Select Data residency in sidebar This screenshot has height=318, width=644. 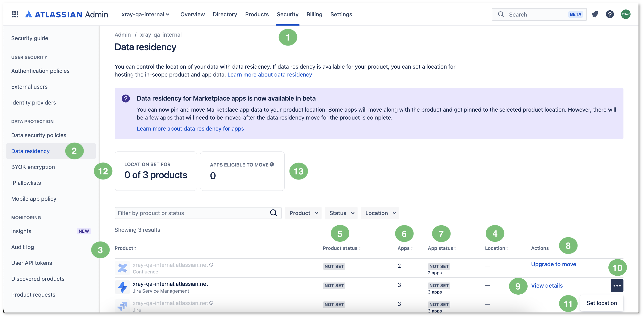click(x=51, y=151)
